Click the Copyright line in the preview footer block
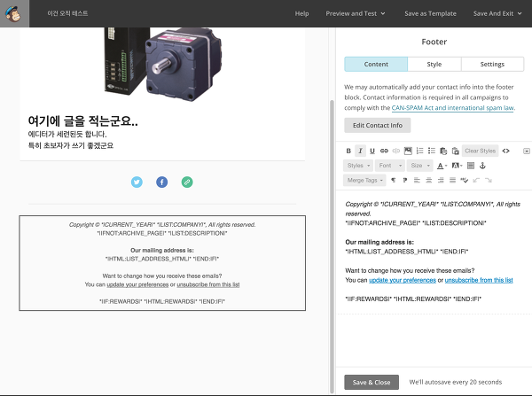 pos(162,225)
